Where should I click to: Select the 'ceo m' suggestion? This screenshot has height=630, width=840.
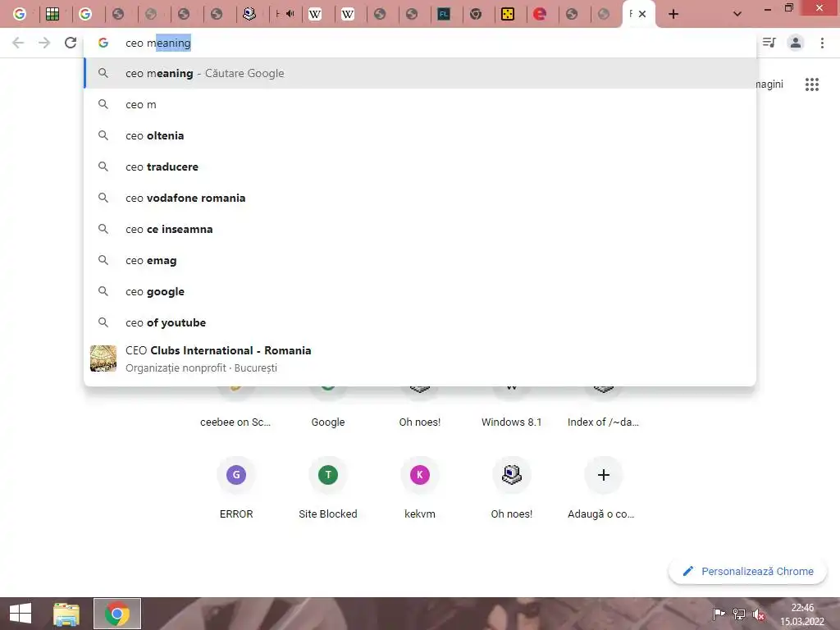pyautogui.click(x=420, y=104)
